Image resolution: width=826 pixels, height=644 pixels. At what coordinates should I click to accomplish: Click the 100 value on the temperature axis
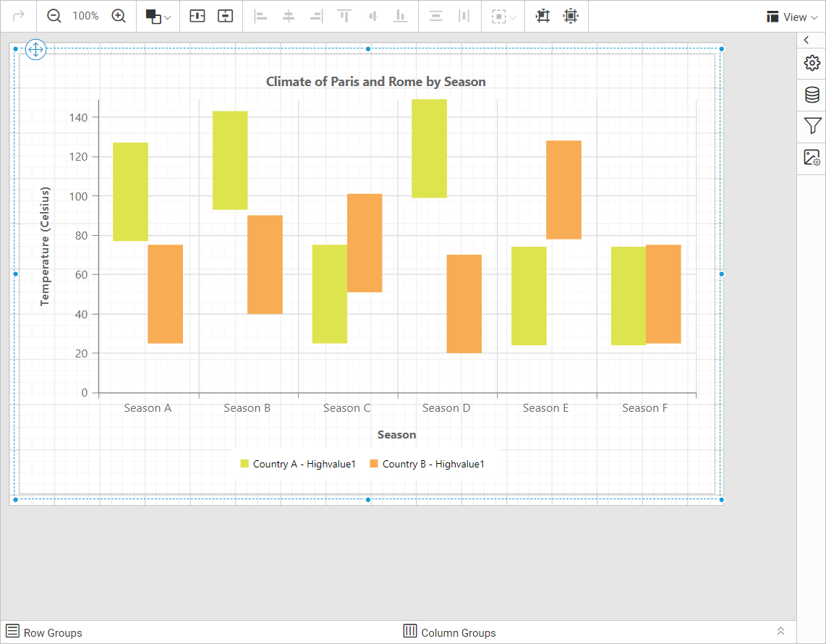coord(79,196)
